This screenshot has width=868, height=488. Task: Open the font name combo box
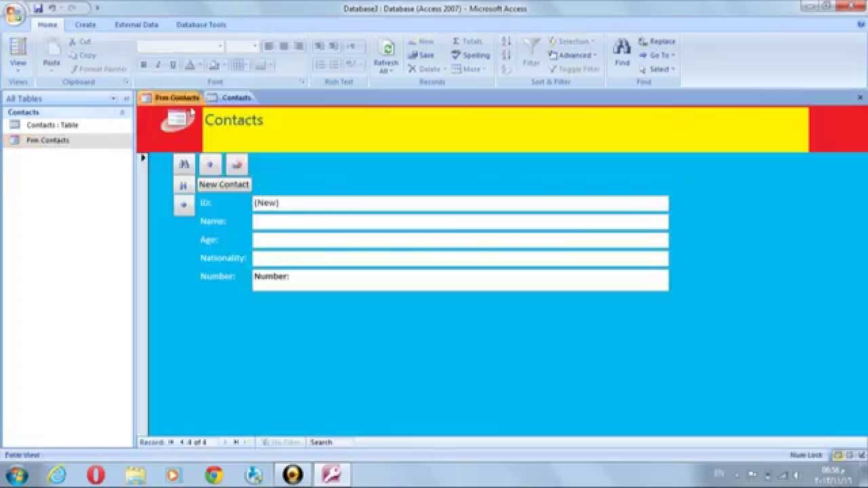[x=180, y=46]
